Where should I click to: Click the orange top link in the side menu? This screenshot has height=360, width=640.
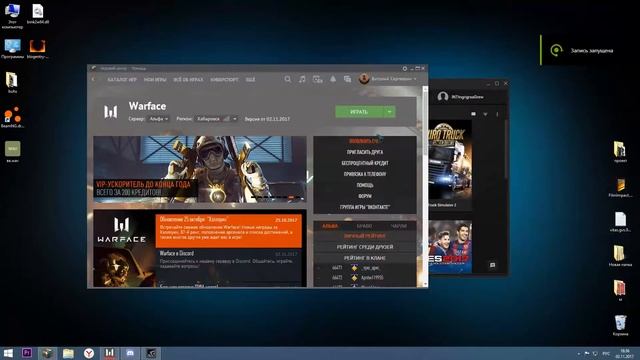point(364,141)
